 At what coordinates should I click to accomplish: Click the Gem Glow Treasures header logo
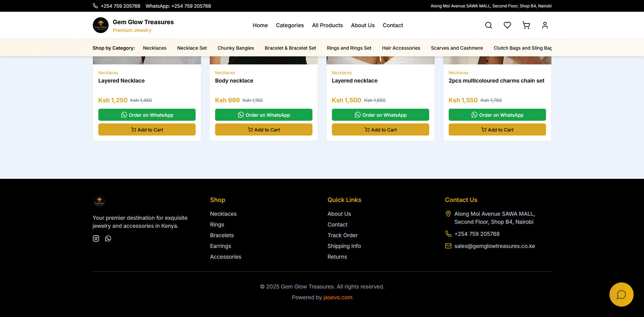point(101,25)
